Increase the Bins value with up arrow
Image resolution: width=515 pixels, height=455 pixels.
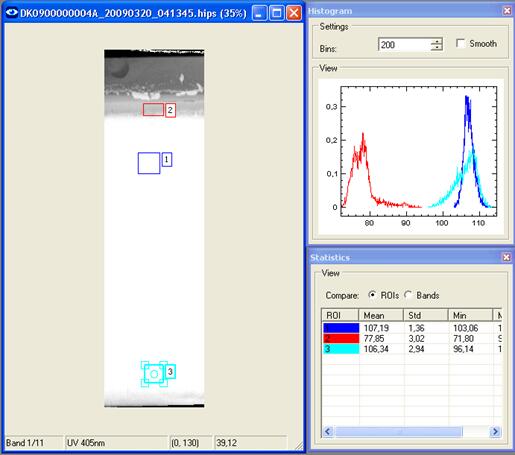click(437, 41)
